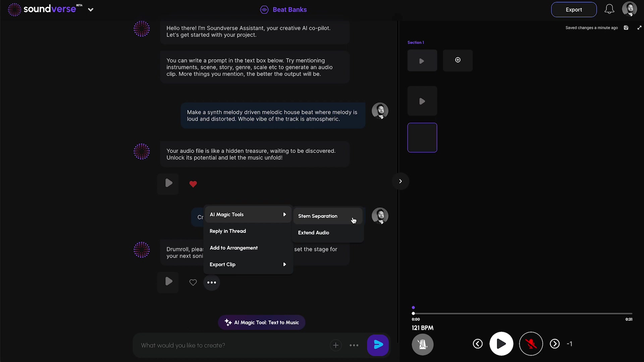644x362 pixels.
Task: Open the send prompt icon
Action: [x=378, y=345]
